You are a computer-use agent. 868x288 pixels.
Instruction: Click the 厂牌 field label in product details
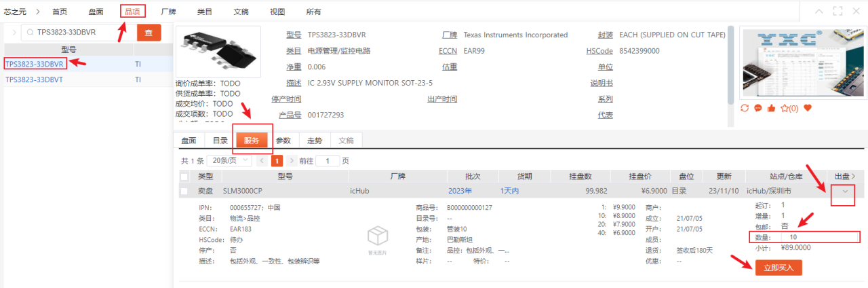(x=449, y=35)
